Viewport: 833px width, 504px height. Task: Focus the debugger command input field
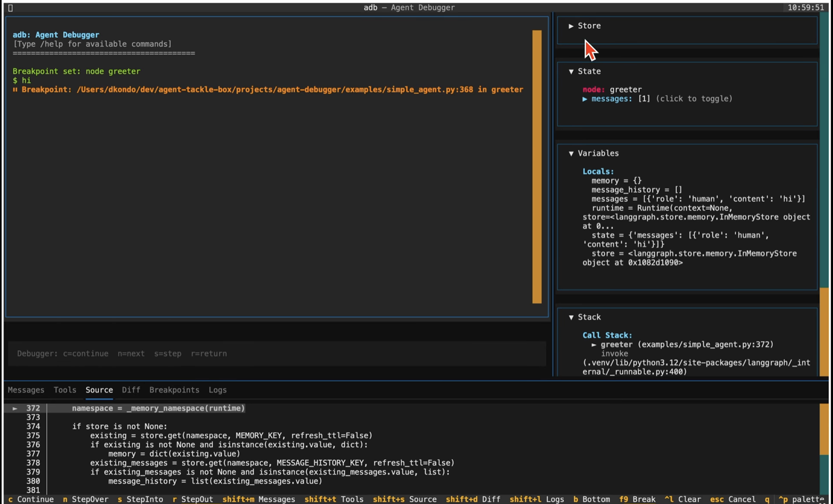276,354
